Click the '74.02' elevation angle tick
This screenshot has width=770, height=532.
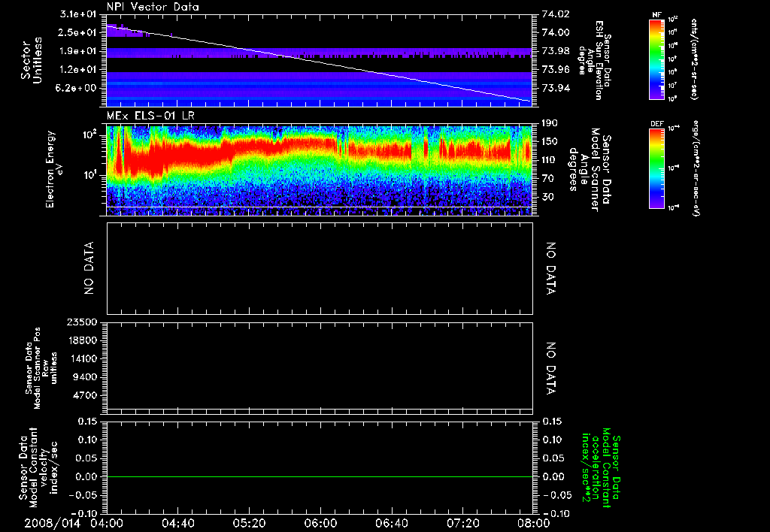pyautogui.click(x=556, y=14)
